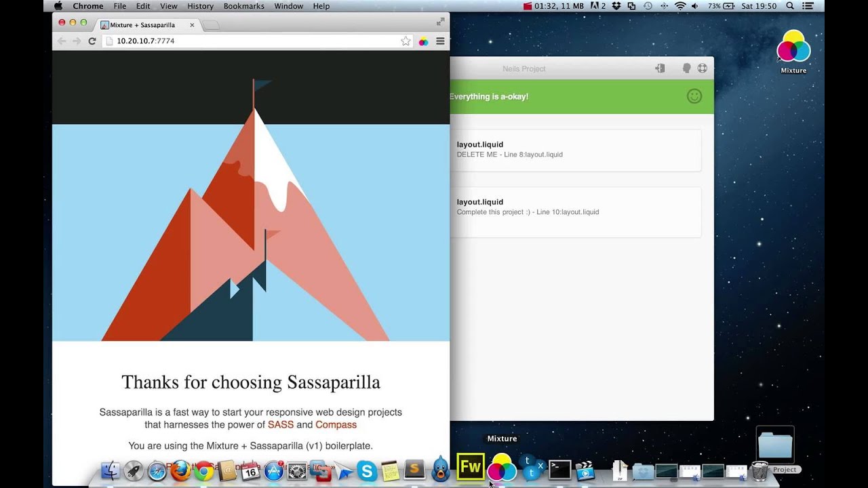Click Chrome's back arrow
Image resolution: width=868 pixels, height=488 pixels.
62,41
